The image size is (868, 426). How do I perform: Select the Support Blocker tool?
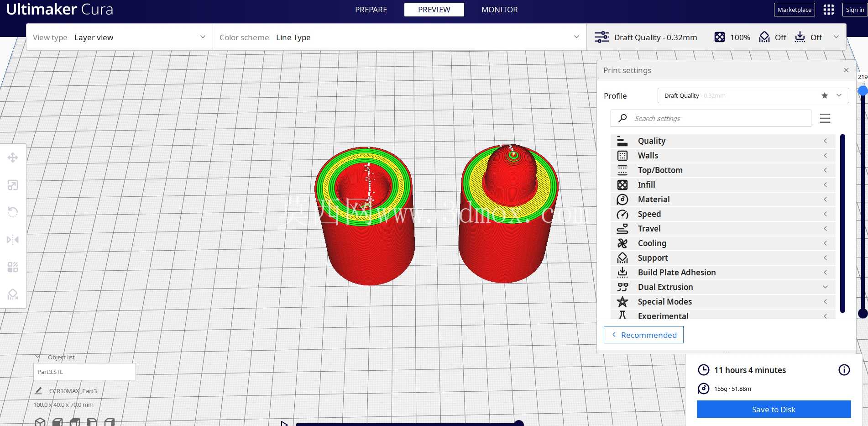point(13,295)
